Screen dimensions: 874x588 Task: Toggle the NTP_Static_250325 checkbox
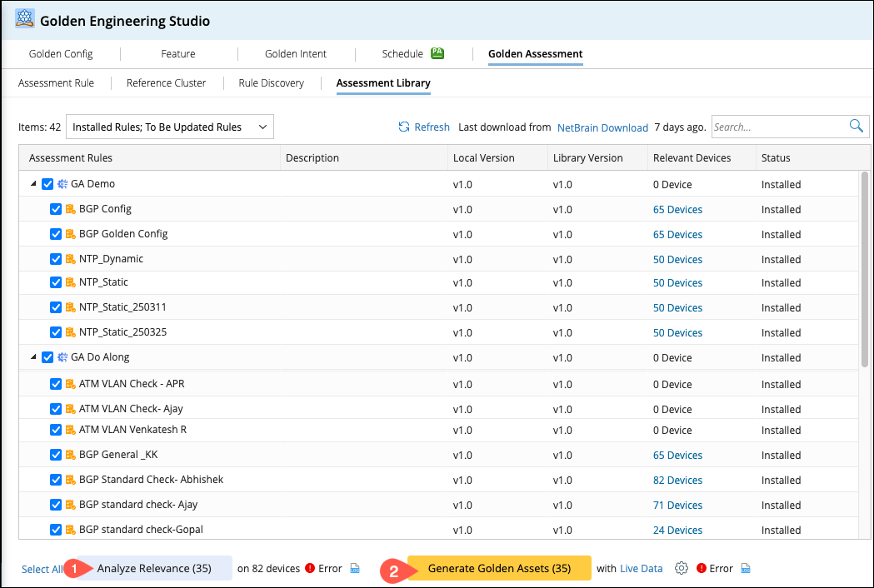pos(56,332)
